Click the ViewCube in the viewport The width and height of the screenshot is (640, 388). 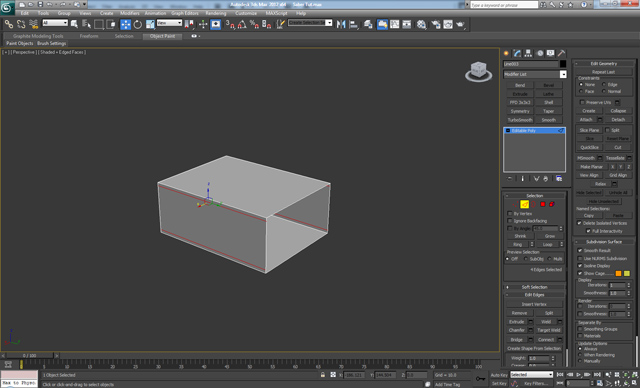click(x=478, y=71)
